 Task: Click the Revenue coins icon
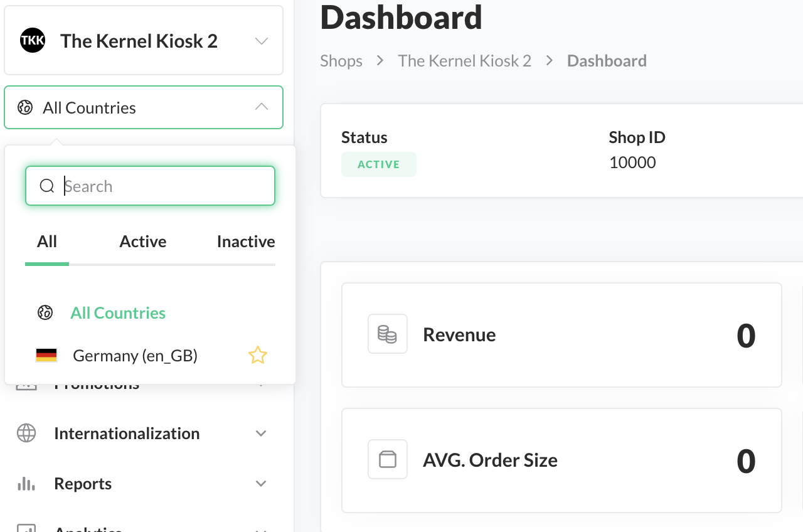[387, 334]
